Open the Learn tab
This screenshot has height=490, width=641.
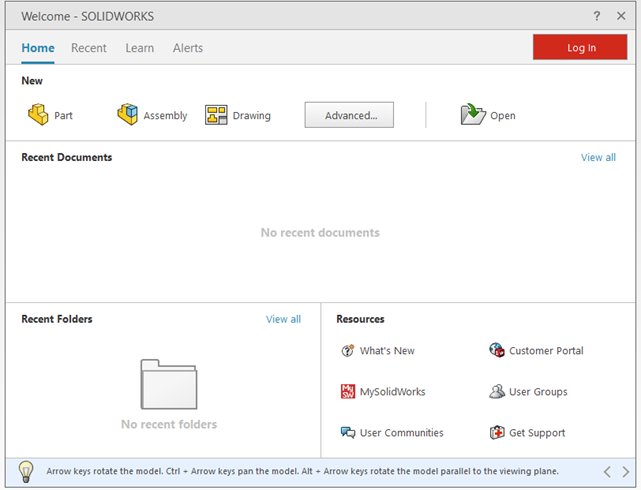click(140, 48)
